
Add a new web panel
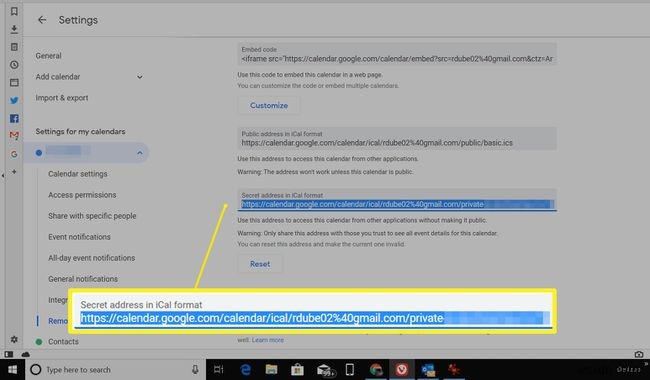click(x=14, y=171)
